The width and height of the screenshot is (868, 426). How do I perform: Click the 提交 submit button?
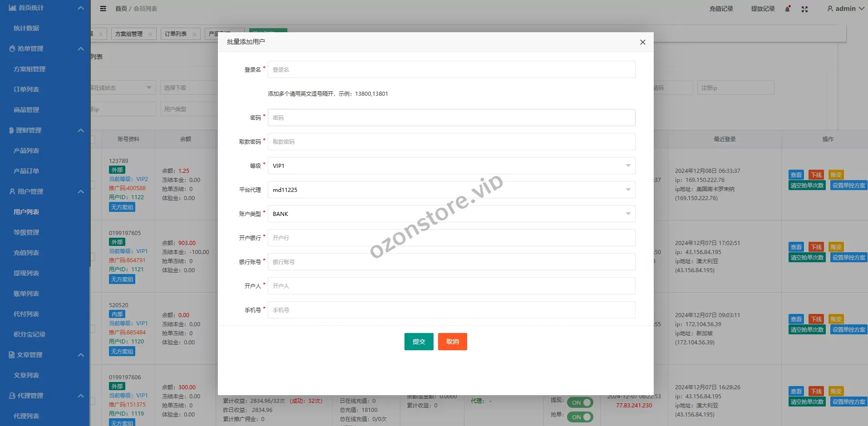point(419,342)
